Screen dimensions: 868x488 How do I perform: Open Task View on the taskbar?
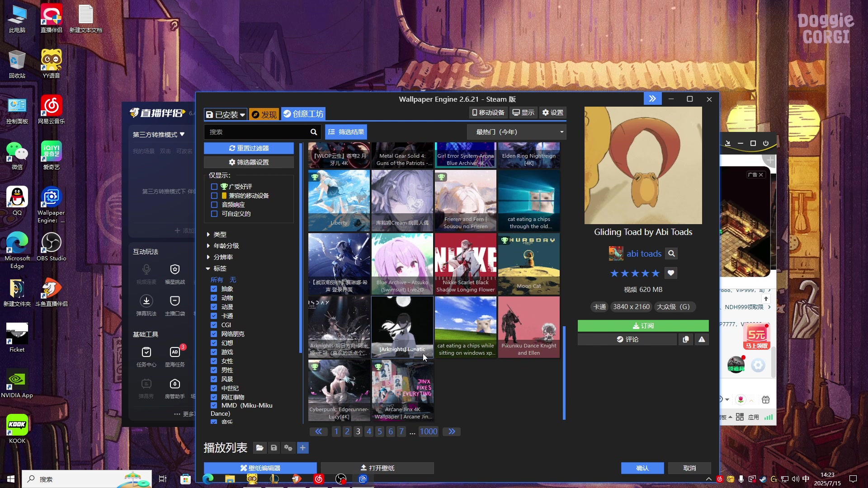(163, 479)
